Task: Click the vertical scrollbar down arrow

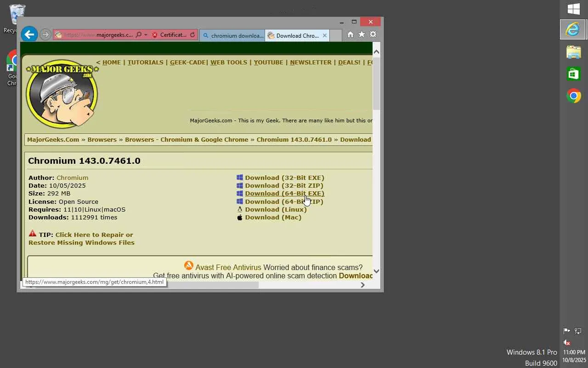Action: click(376, 271)
